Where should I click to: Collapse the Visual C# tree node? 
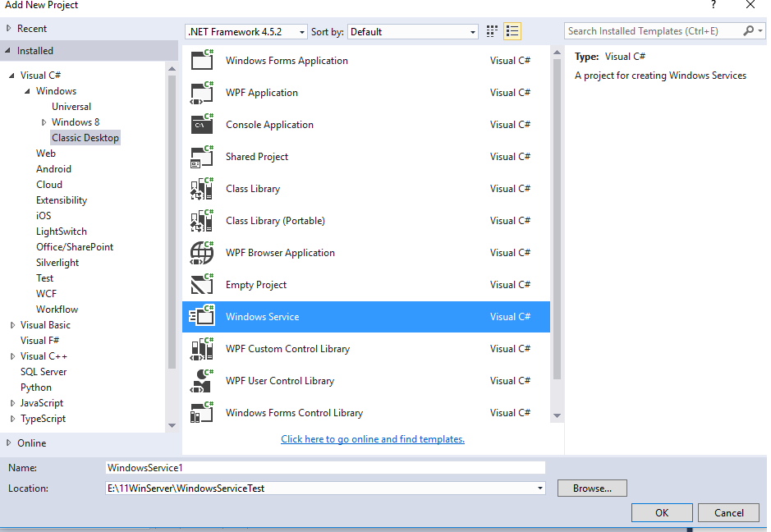[x=11, y=76]
